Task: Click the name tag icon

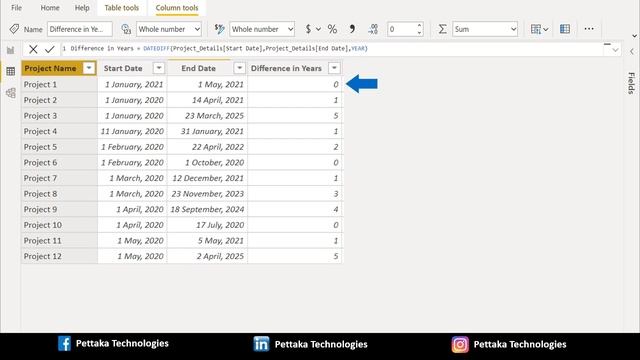Action: coord(14,29)
